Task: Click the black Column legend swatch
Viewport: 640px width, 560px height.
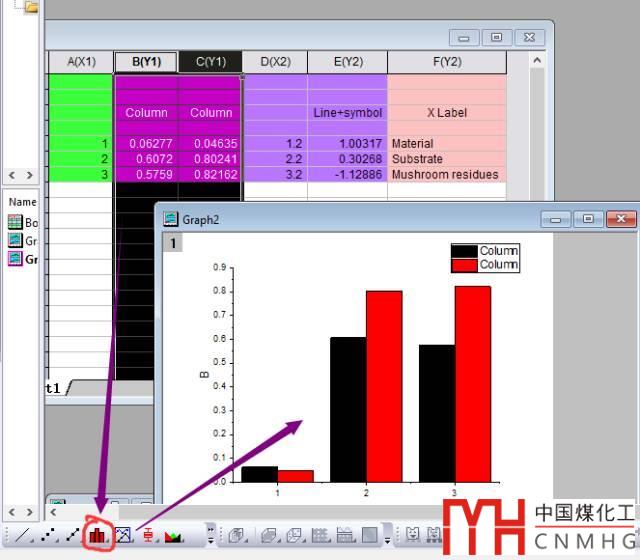Action: pyautogui.click(x=464, y=251)
